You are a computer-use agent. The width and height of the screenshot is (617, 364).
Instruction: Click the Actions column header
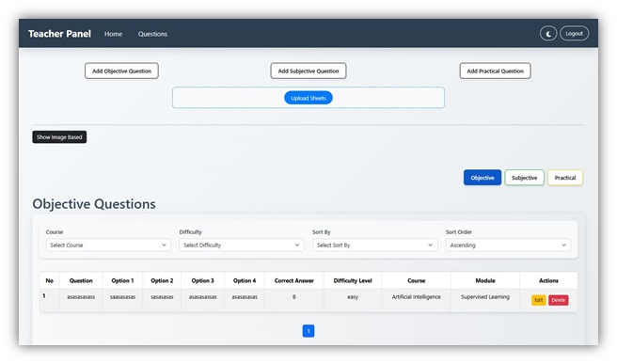pyautogui.click(x=548, y=281)
